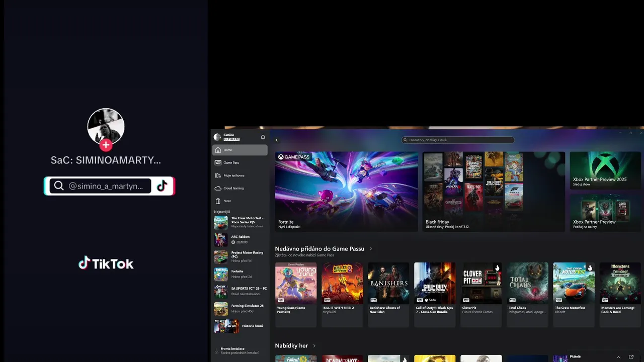Click the Store bag icon in sidebar
The width and height of the screenshot is (644, 362).
point(218,201)
